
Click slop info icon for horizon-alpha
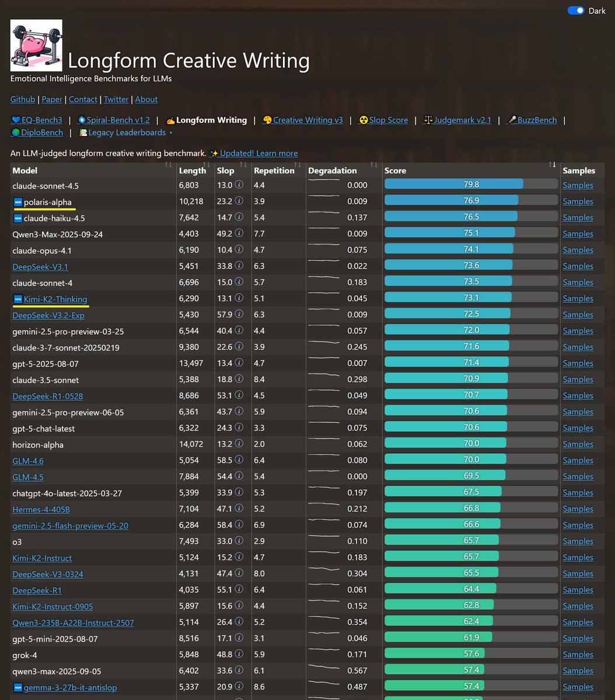pos(239,444)
